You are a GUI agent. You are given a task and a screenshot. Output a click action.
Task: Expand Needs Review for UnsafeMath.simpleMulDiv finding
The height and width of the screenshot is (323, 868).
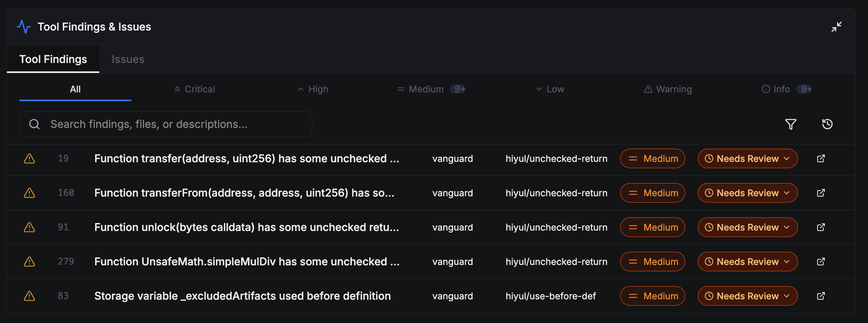(x=747, y=262)
